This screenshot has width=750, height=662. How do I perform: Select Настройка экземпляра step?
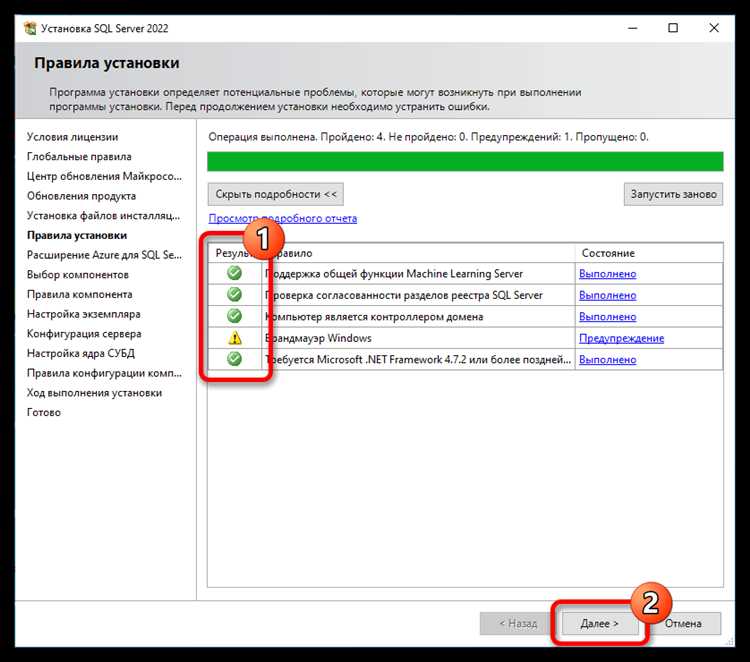84,314
